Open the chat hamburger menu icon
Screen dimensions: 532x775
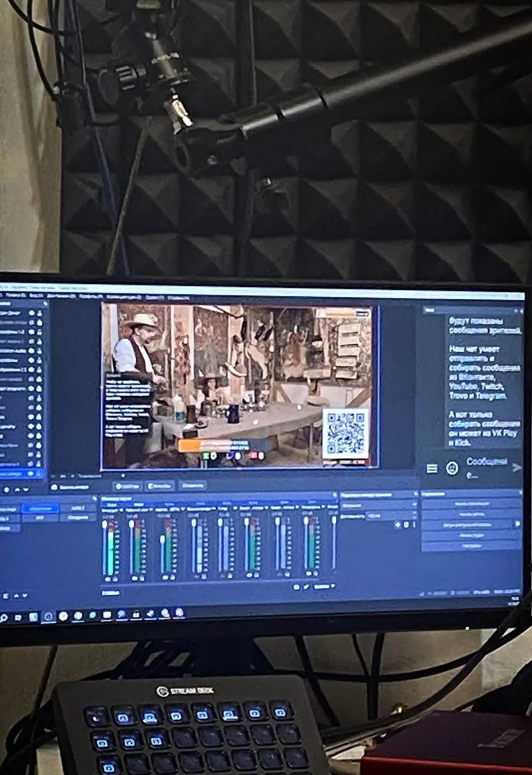432,469
